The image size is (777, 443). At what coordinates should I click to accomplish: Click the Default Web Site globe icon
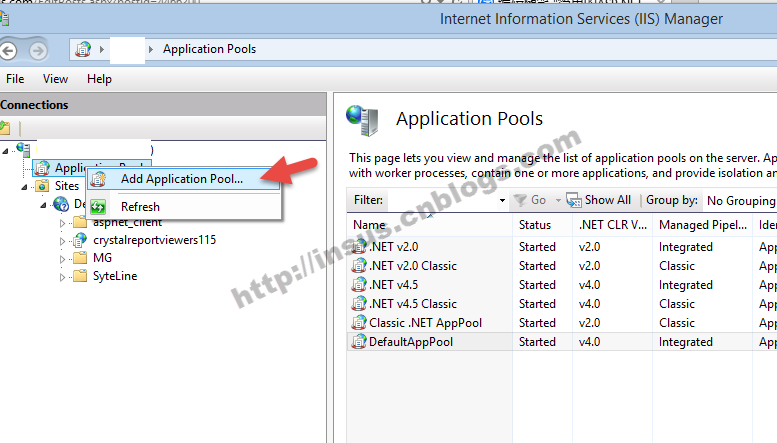pos(61,204)
